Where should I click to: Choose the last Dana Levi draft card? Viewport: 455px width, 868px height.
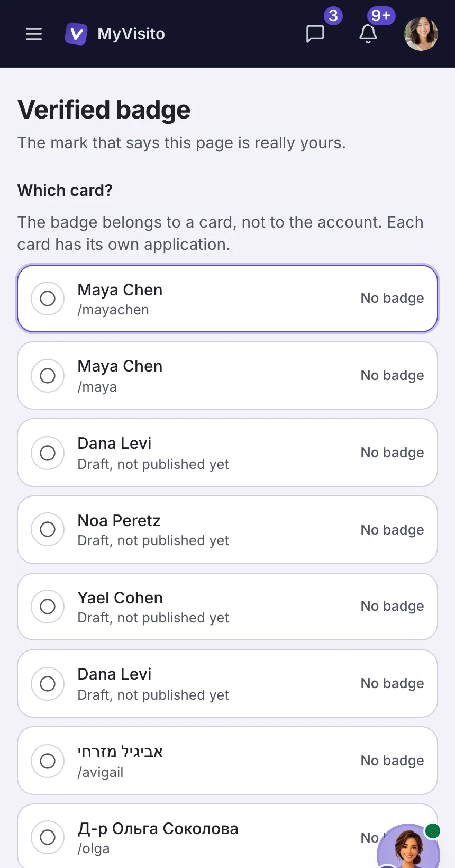click(x=228, y=683)
